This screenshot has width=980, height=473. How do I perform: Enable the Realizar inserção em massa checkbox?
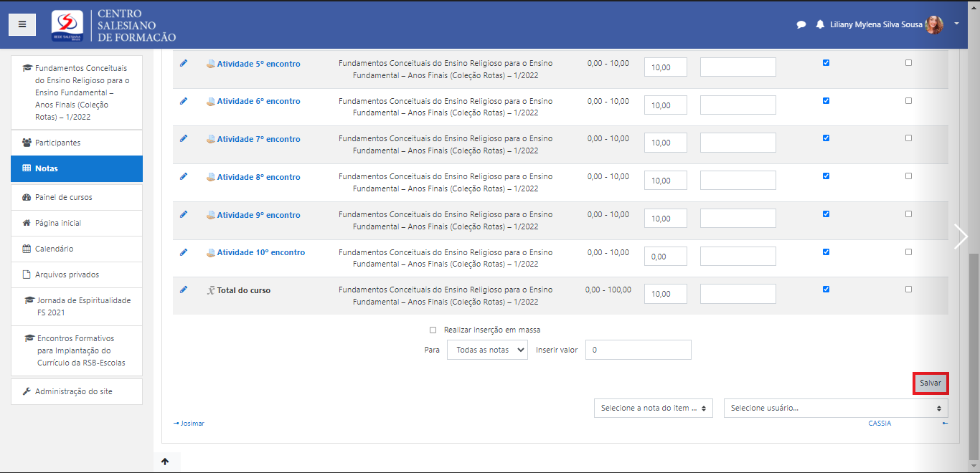(433, 330)
